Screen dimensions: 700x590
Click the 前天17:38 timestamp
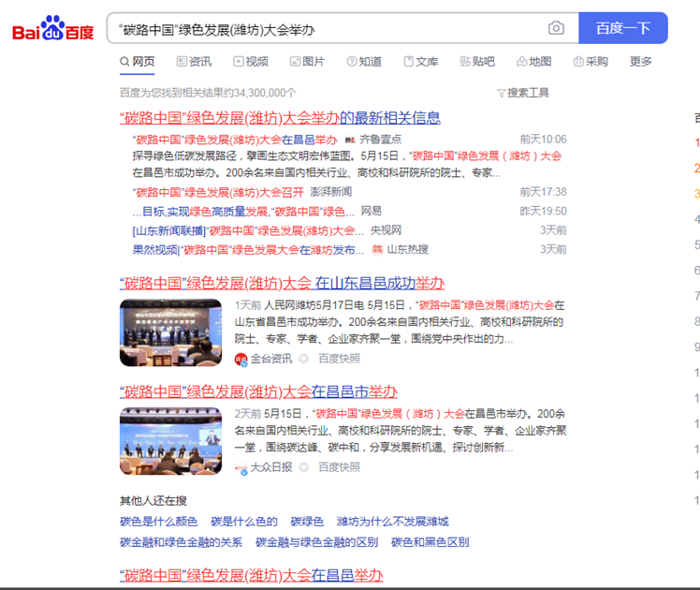(543, 192)
